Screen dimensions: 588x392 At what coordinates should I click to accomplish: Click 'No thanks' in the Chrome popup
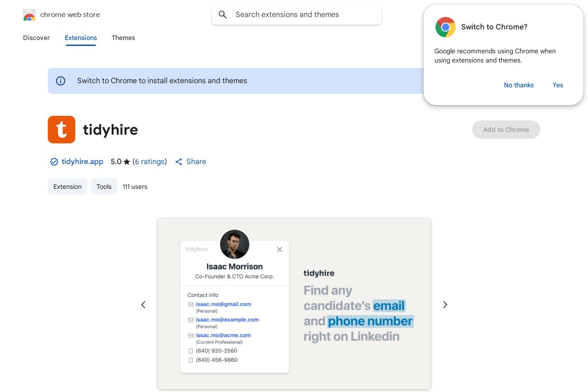pos(519,85)
